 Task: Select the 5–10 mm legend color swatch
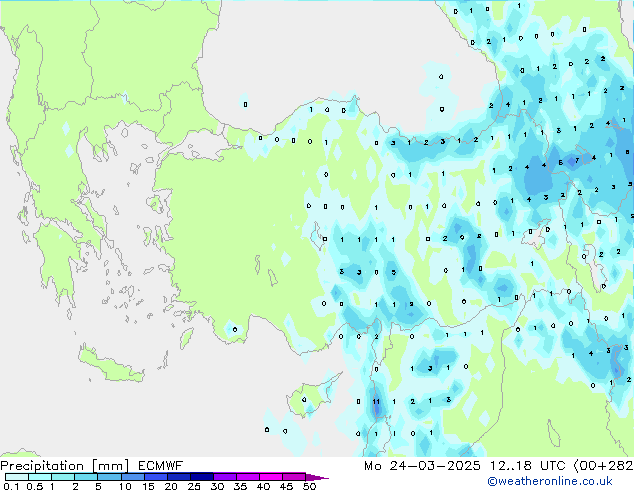[x=109, y=477]
